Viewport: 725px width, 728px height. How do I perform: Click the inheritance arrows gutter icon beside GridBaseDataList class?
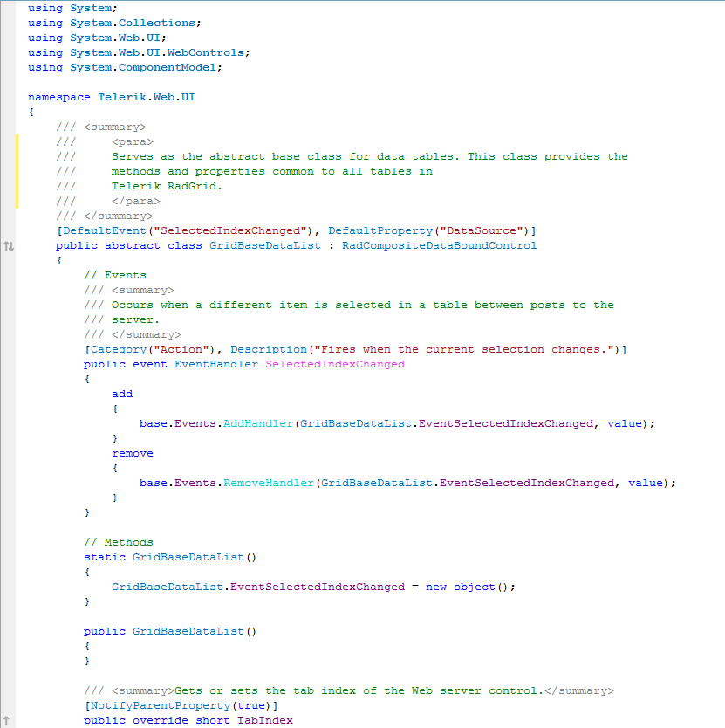(x=9, y=246)
